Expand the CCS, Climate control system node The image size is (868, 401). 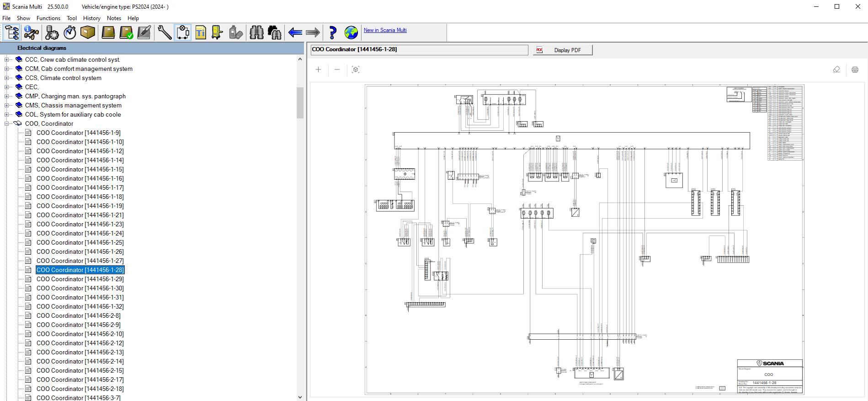[x=7, y=78]
